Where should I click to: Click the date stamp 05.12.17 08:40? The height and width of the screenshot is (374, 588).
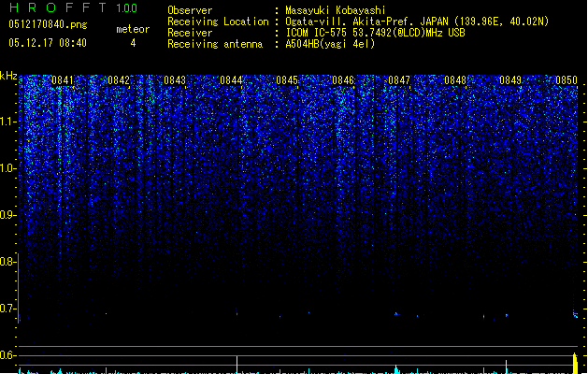click(x=48, y=43)
